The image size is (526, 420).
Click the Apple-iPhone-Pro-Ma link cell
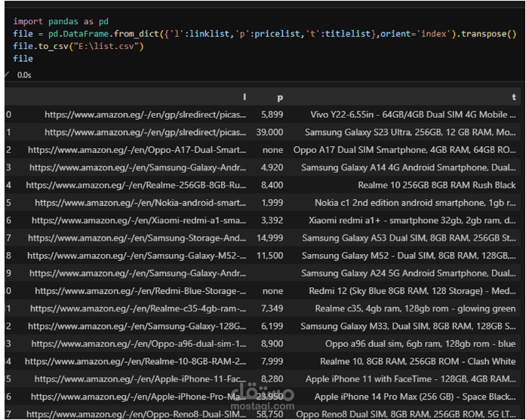tap(138, 397)
